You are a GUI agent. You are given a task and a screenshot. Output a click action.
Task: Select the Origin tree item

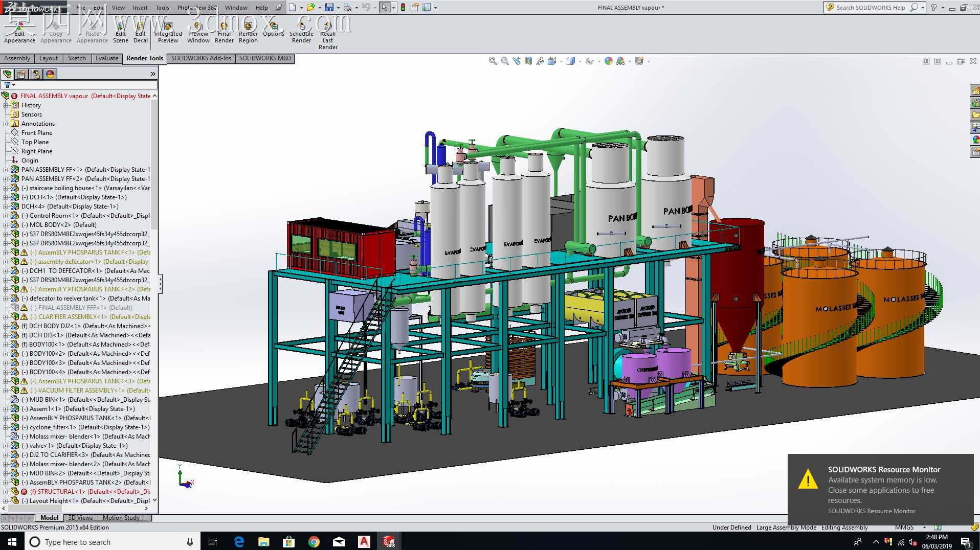pos(30,161)
